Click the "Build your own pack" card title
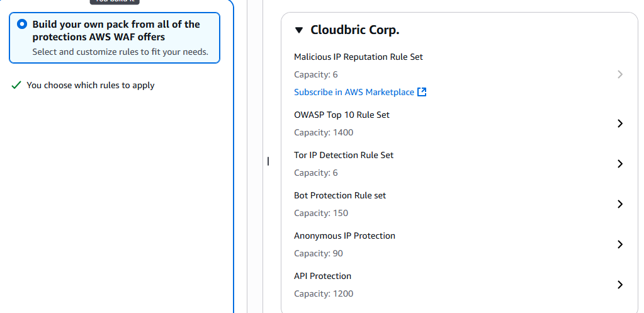The height and width of the screenshot is (313, 644). tap(116, 30)
